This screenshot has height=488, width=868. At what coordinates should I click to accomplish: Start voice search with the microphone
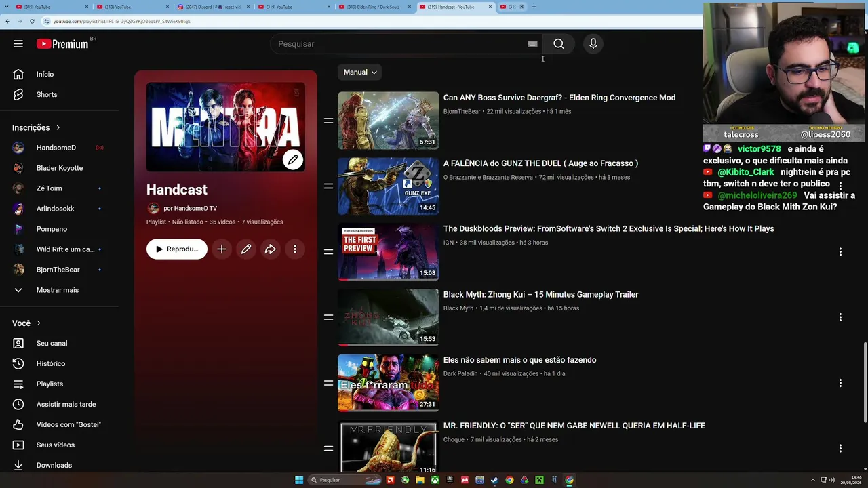[593, 44]
